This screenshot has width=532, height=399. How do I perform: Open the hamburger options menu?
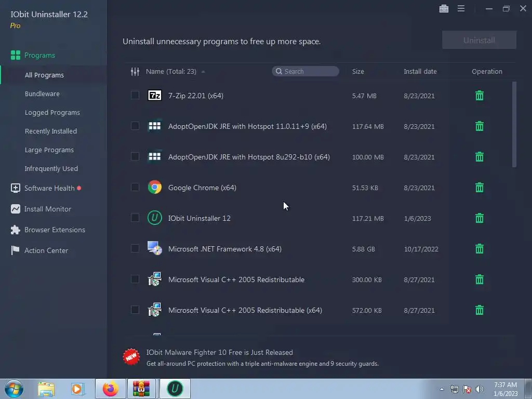[461, 8]
